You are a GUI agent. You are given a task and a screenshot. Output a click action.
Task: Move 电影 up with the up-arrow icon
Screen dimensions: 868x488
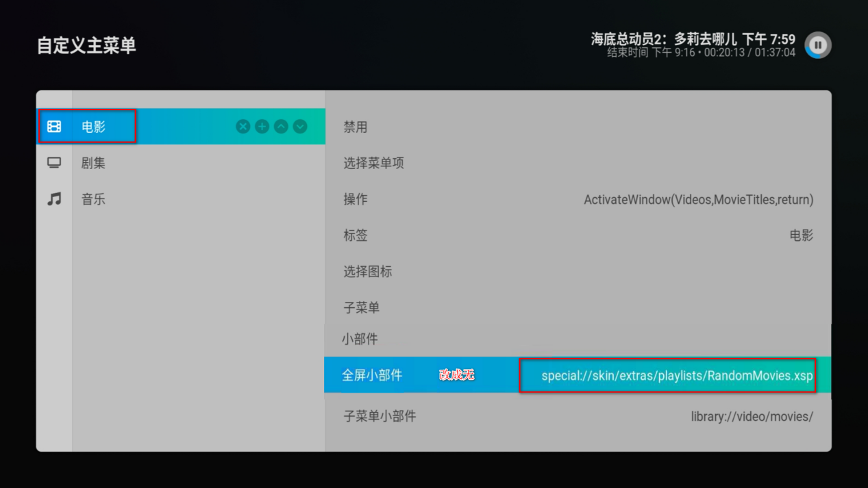[x=281, y=127]
